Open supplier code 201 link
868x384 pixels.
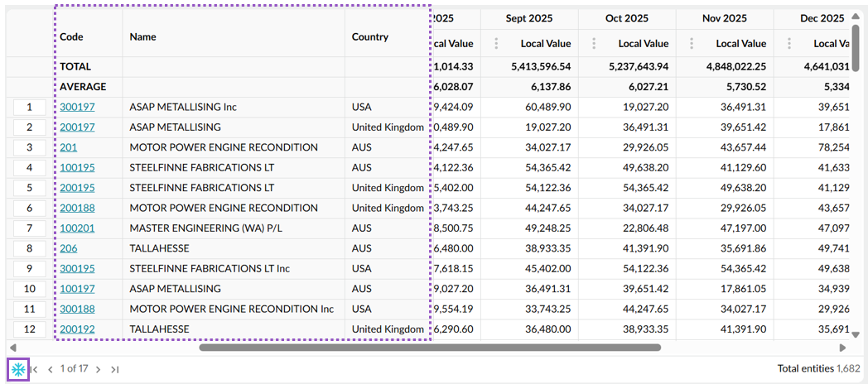point(69,148)
